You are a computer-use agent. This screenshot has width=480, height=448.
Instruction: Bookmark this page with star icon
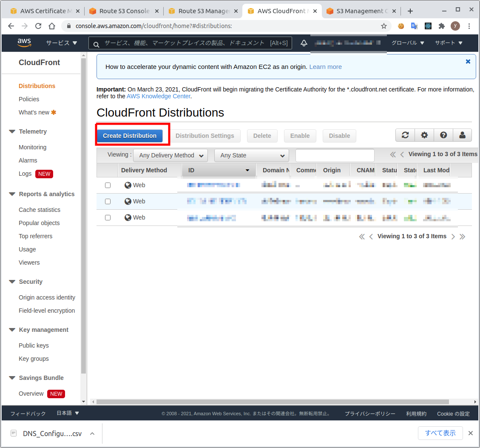coord(383,26)
